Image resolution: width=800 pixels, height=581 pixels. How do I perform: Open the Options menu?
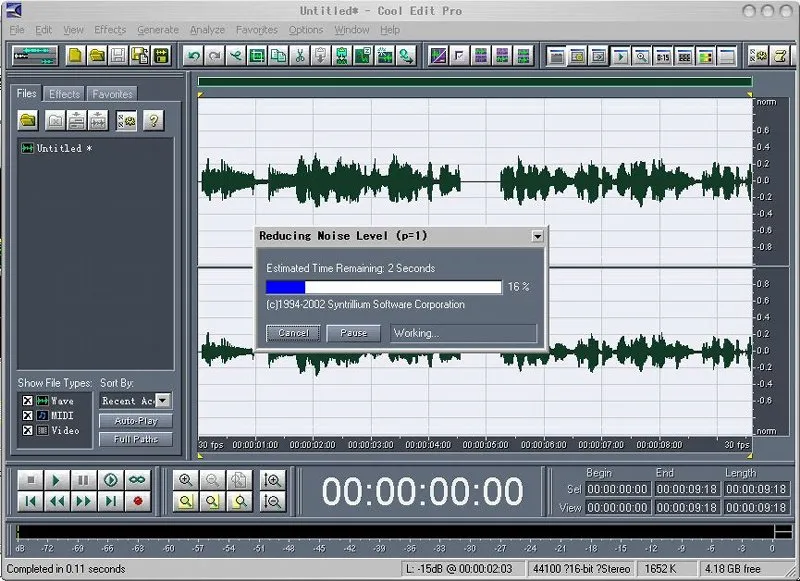(x=306, y=30)
